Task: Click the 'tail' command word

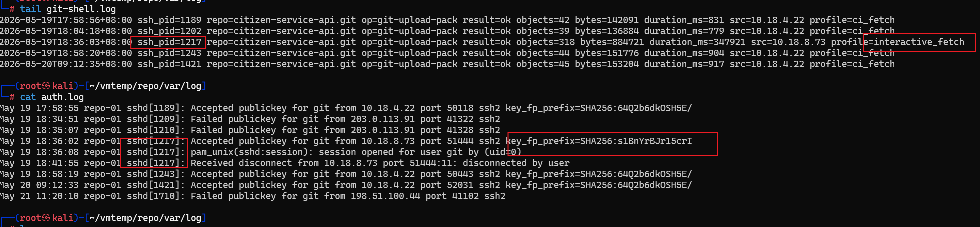Action: point(30,9)
